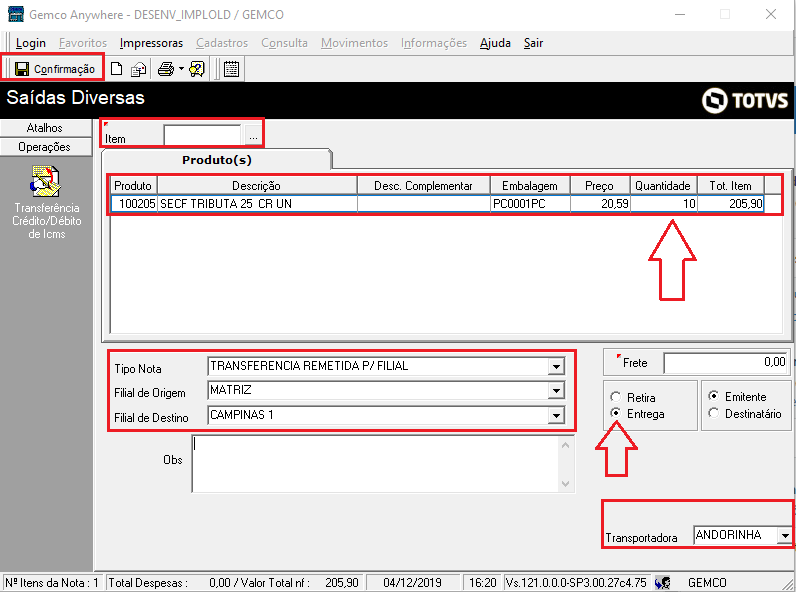
Task: Click the Item lookup ellipsis button
Action: point(253,136)
